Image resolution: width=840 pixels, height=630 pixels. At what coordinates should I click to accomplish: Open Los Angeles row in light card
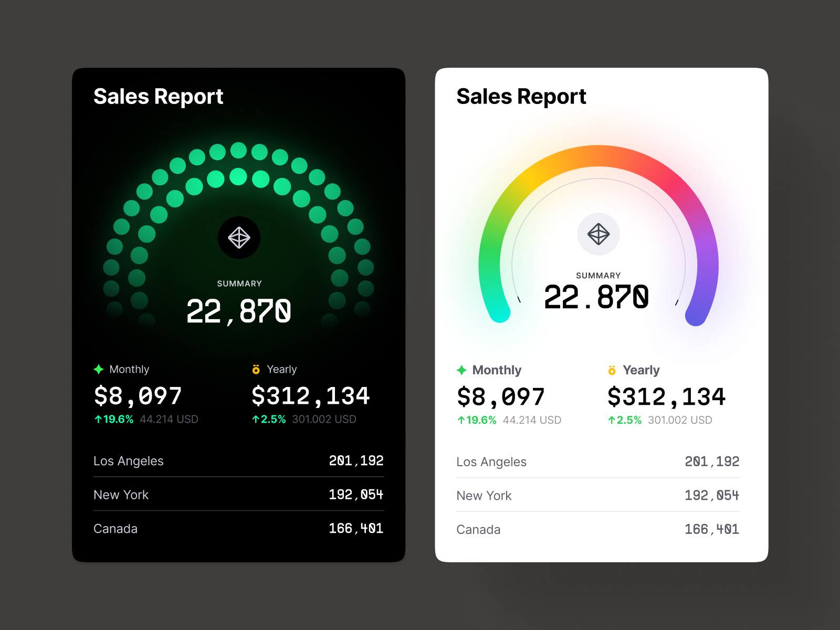point(598,462)
